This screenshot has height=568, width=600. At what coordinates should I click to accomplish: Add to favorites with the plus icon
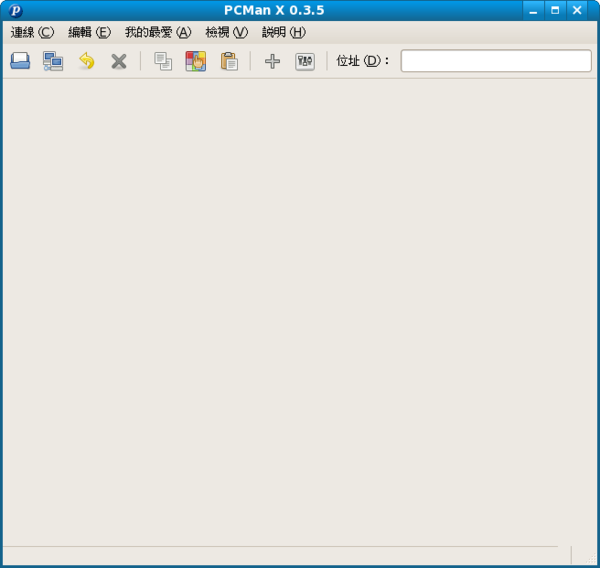tap(272, 61)
